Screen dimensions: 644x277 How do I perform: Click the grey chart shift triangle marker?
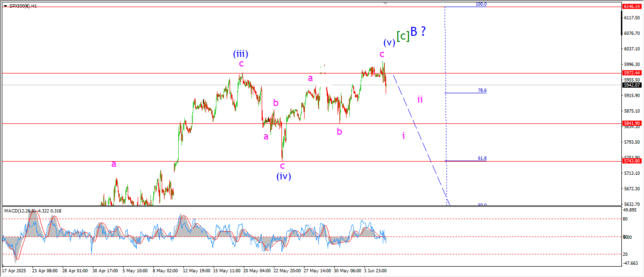point(386,3)
